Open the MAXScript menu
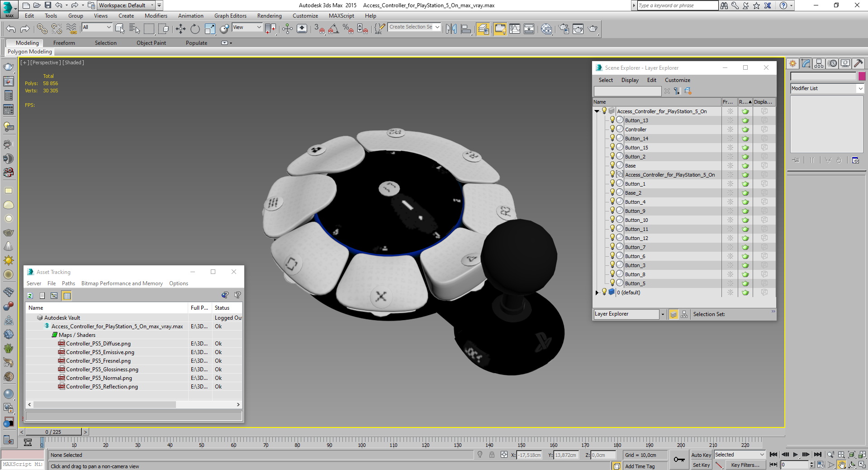Viewport: 868px width, 470px height. [342, 15]
